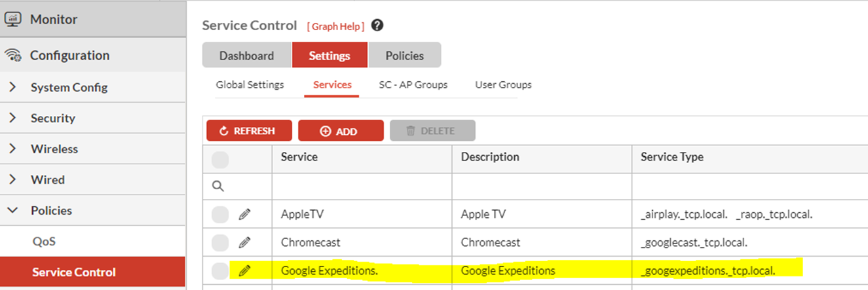Image resolution: width=868 pixels, height=290 pixels.
Task: Open the Graph Help link
Action: (x=335, y=26)
